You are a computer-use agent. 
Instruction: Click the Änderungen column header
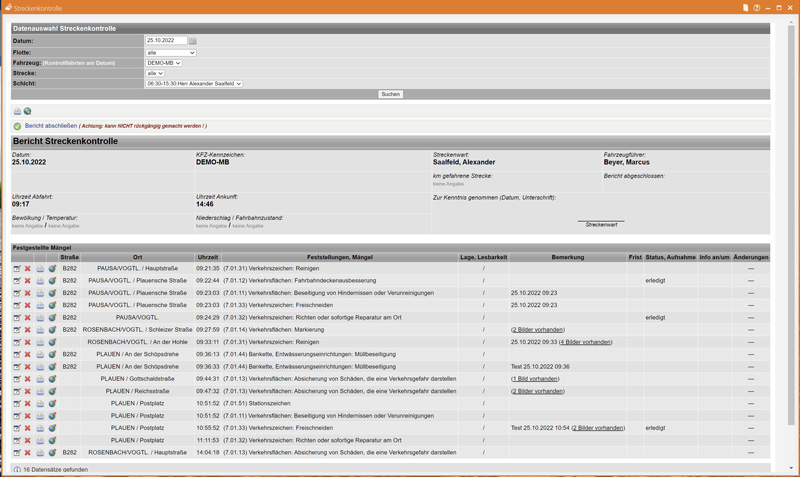[x=751, y=257]
